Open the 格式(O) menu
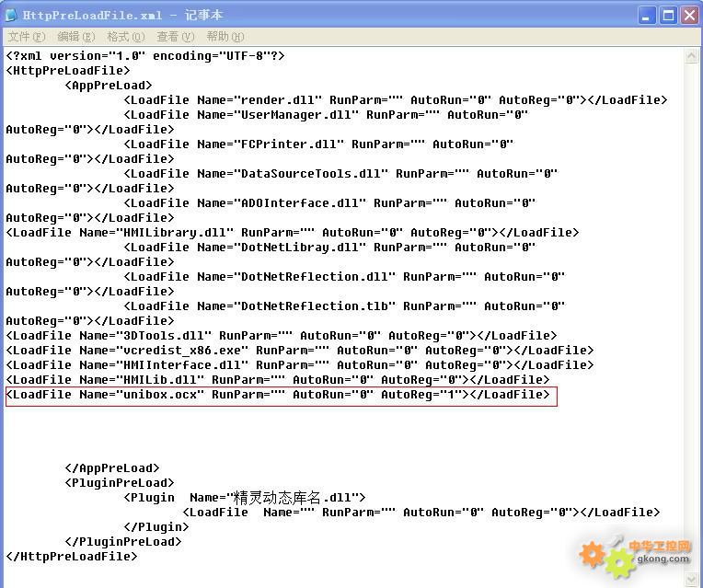Screen dimensions: 703x588 click(126, 37)
